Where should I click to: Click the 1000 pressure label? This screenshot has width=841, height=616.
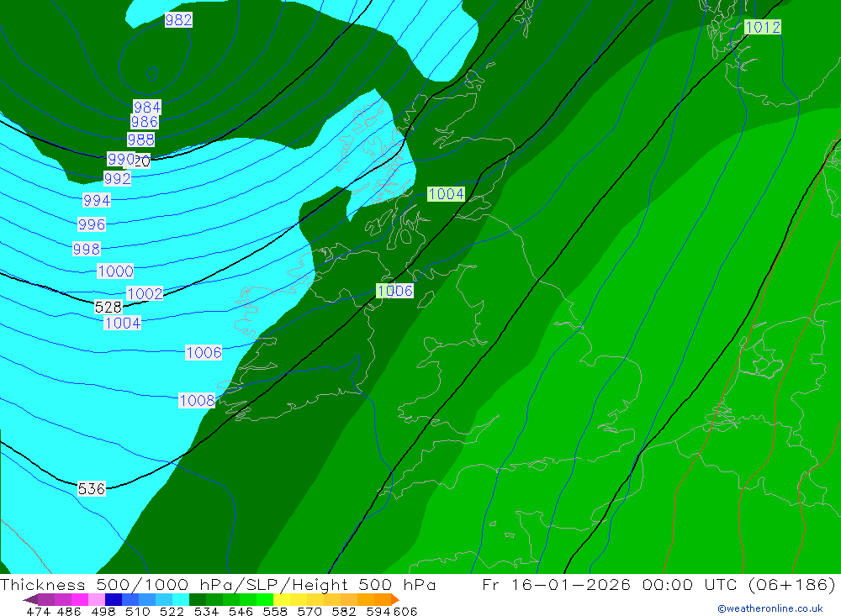[x=115, y=271]
